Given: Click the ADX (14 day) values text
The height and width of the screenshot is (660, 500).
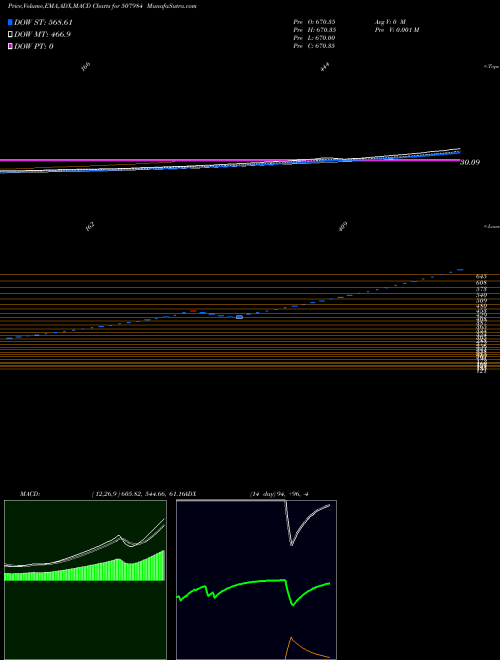Looking at the screenshot, I should 279,494.
